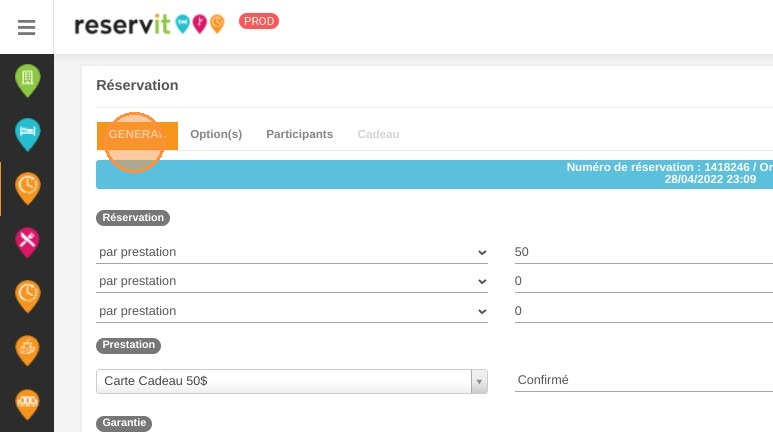The image size is (773, 432).
Task: Open third 'par prestation' dropdown
Action: click(292, 311)
